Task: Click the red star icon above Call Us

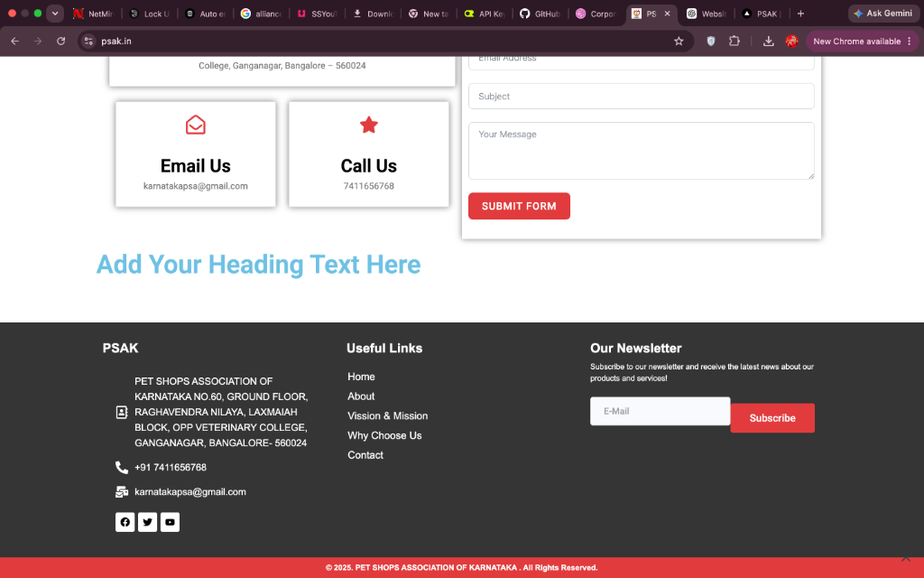Action: tap(369, 125)
